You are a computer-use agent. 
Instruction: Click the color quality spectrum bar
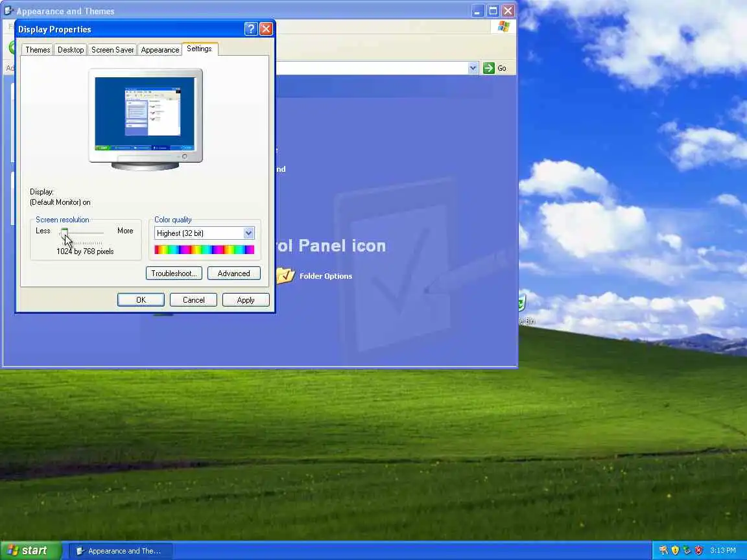[204, 250]
